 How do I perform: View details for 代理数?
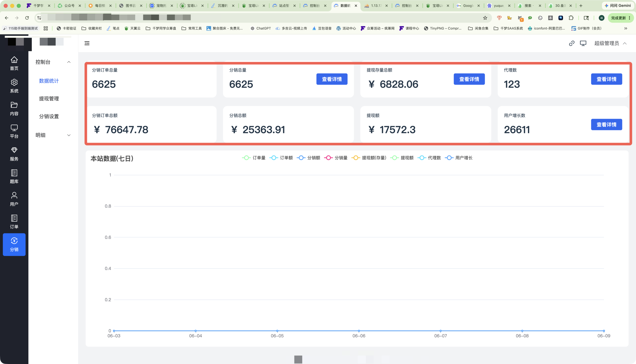[x=606, y=79]
